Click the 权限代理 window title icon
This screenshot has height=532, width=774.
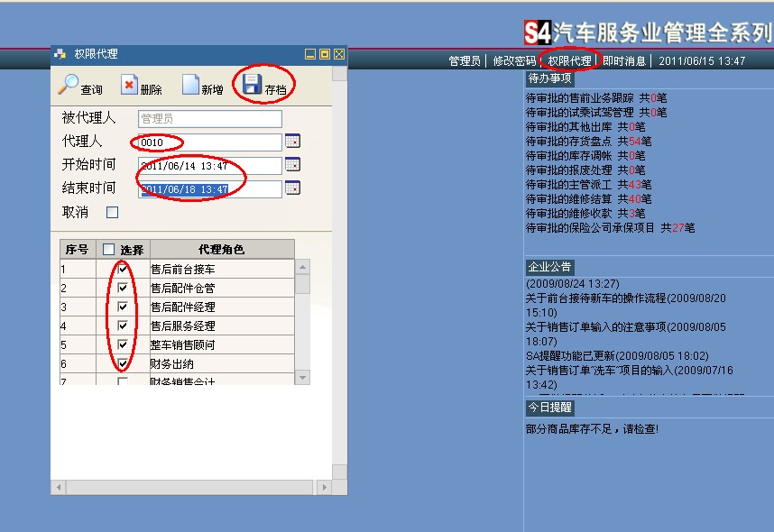pos(60,54)
